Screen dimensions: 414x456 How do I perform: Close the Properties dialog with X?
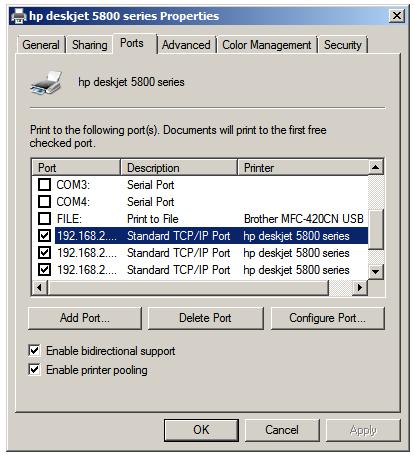[397, 16]
